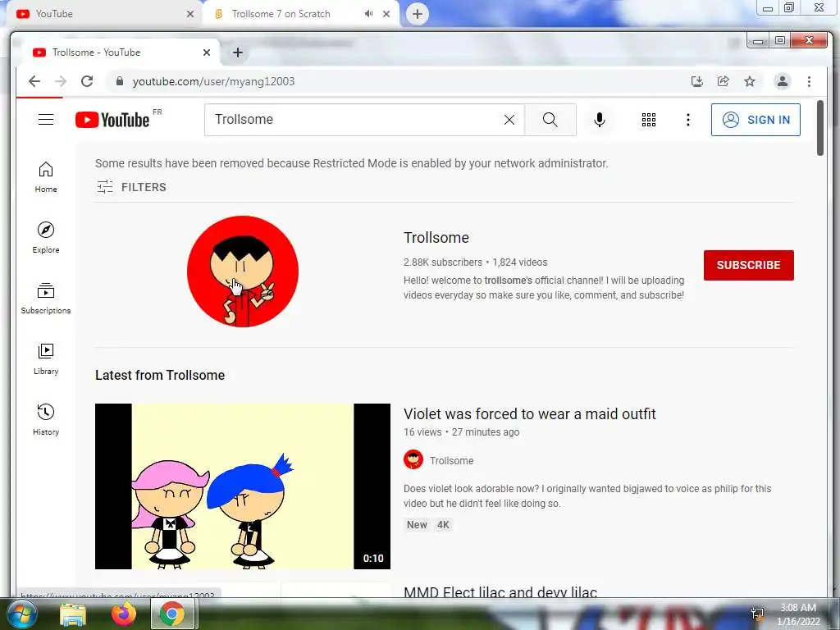Viewport: 840px width, 630px height.
Task: Click the magnifying glass search button
Action: click(550, 120)
